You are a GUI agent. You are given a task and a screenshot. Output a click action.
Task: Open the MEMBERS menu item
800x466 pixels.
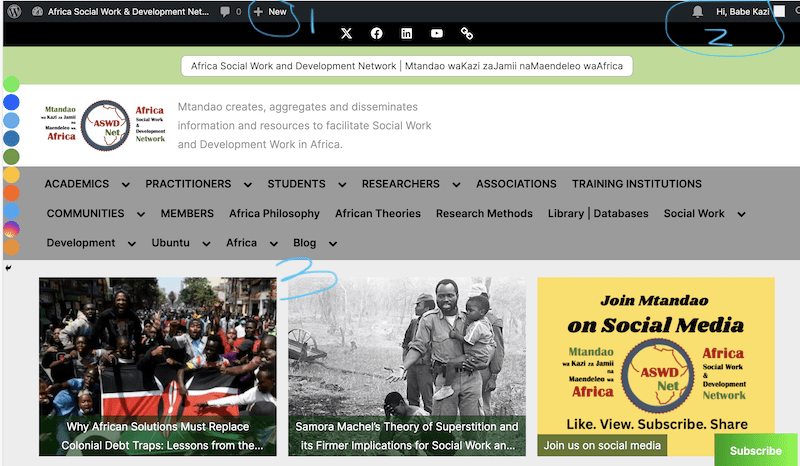tap(187, 213)
